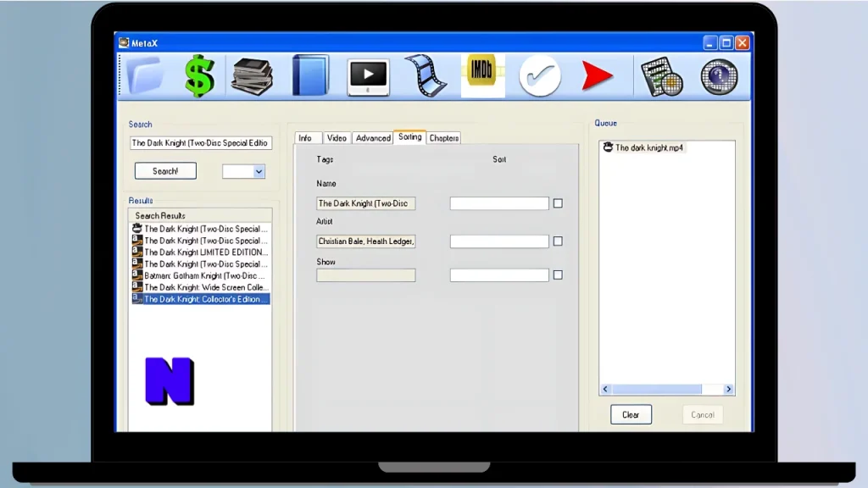Click the MetaX title bar app icon

click(124, 42)
